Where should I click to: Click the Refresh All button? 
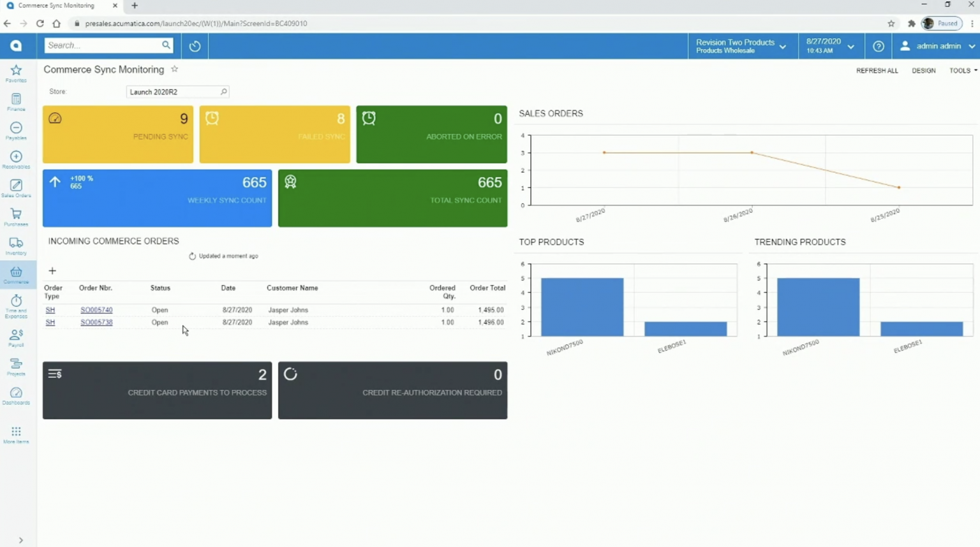point(877,70)
